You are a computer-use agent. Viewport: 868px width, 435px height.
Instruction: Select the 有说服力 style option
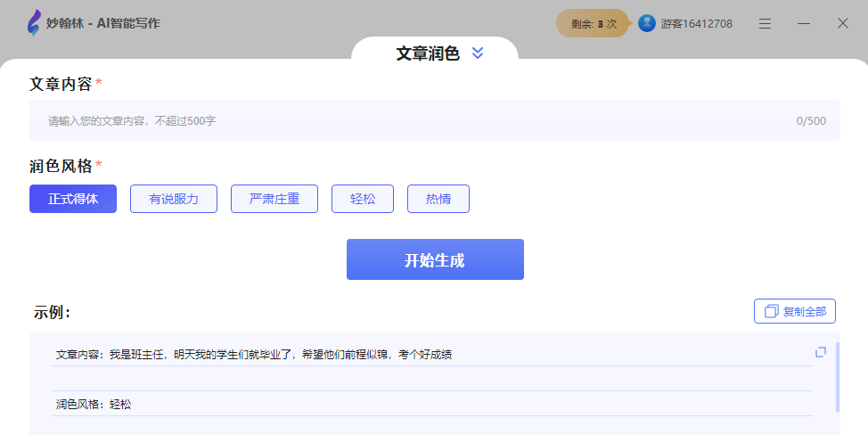tap(174, 199)
